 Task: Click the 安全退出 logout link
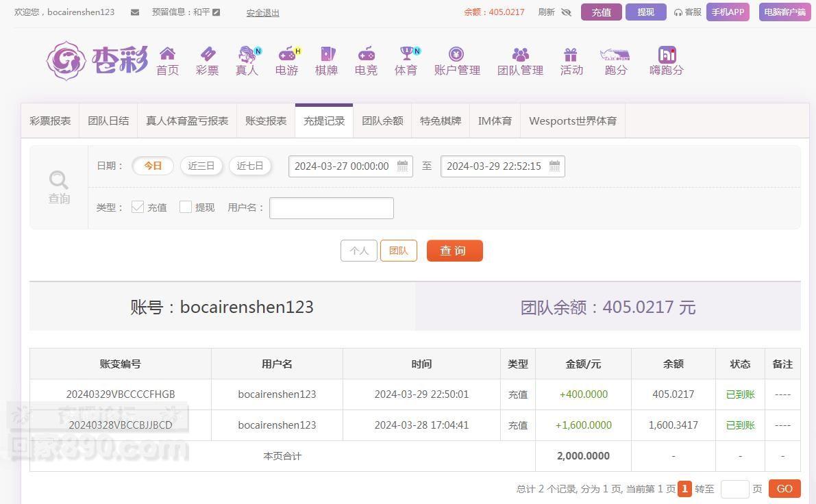[x=262, y=12]
